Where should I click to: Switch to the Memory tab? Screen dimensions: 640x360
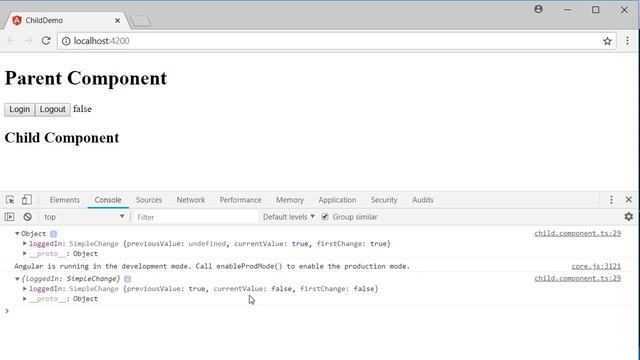tap(290, 200)
